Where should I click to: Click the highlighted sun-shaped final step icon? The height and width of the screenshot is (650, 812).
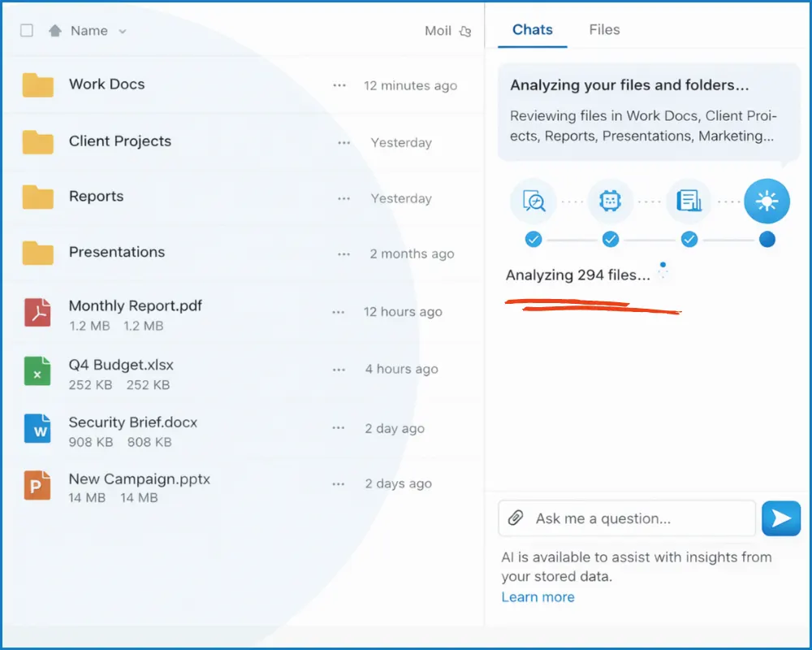[x=767, y=201]
